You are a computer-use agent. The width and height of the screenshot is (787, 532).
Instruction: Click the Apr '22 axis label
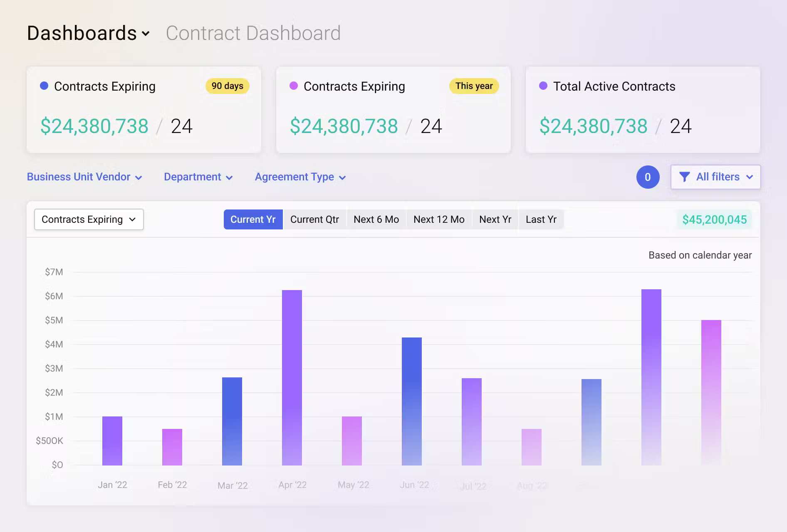click(292, 485)
